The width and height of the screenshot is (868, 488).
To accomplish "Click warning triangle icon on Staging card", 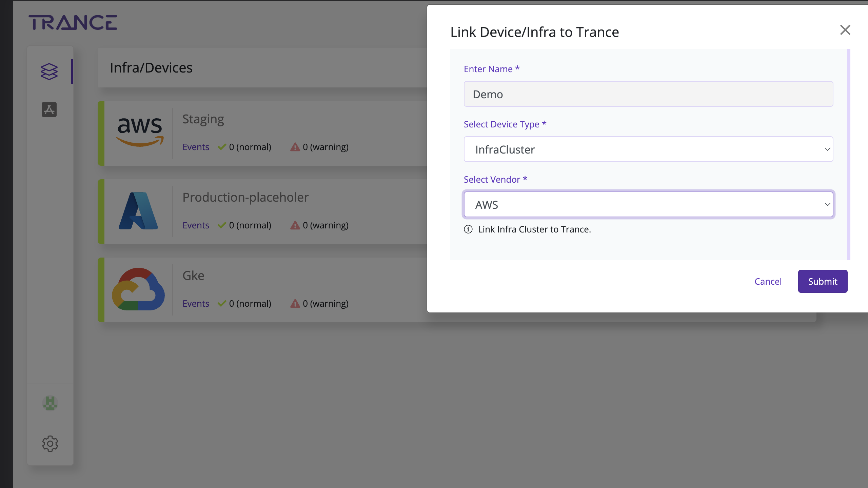I will tap(295, 147).
